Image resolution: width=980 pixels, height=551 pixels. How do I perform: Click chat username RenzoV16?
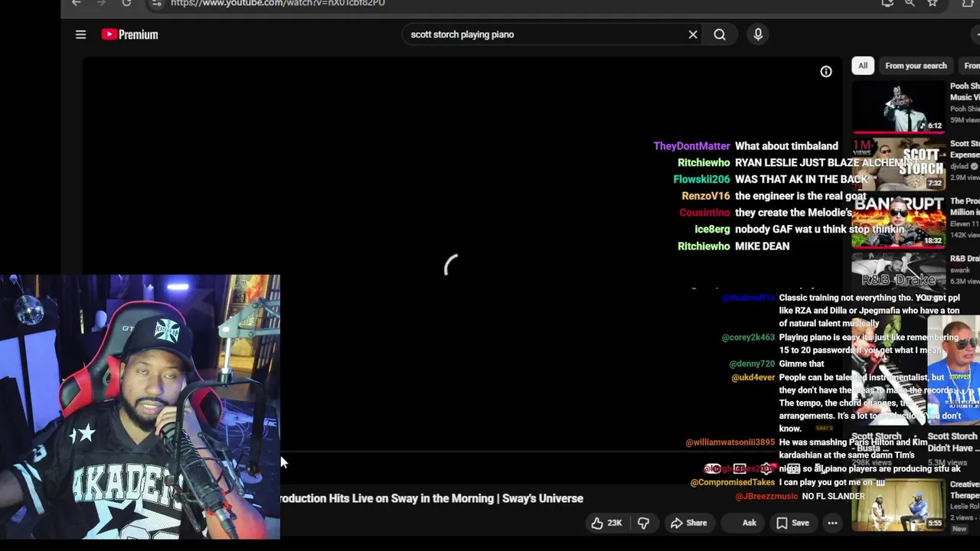tap(706, 196)
